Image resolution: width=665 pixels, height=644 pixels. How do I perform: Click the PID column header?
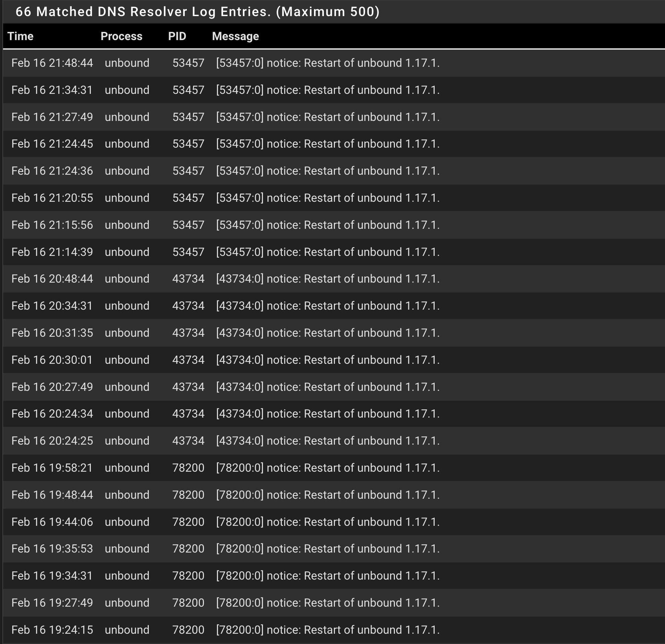point(177,36)
